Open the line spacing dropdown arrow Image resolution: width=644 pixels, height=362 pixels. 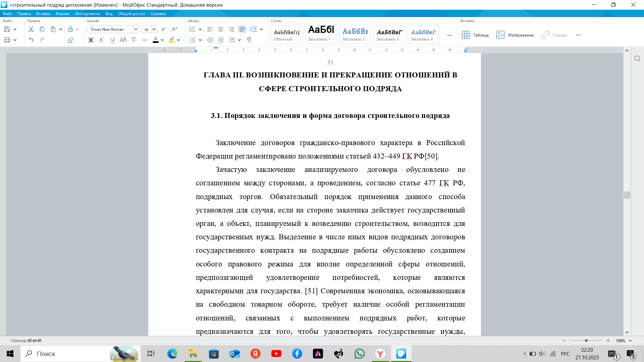coord(261,29)
